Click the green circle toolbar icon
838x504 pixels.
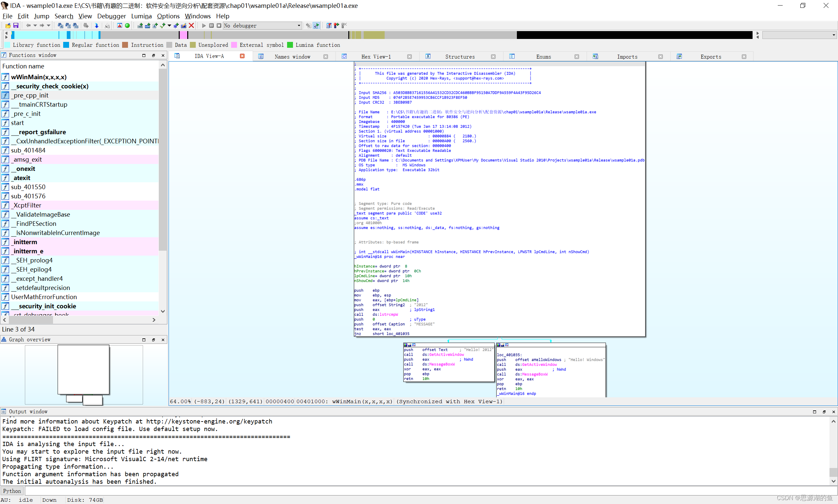[x=127, y=26]
